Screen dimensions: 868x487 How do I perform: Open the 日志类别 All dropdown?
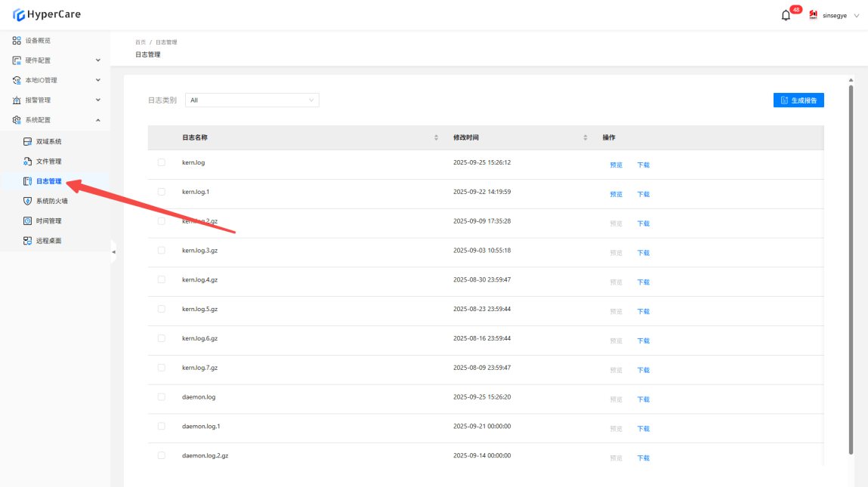click(x=252, y=100)
